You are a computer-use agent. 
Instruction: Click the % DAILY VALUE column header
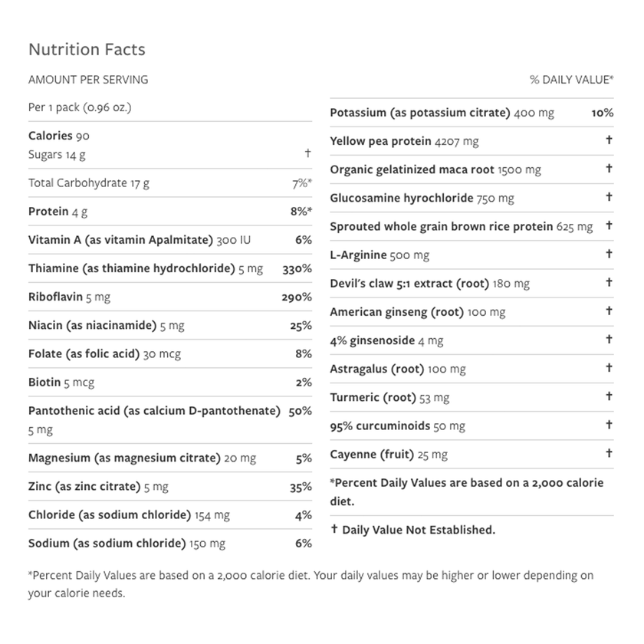point(571,80)
